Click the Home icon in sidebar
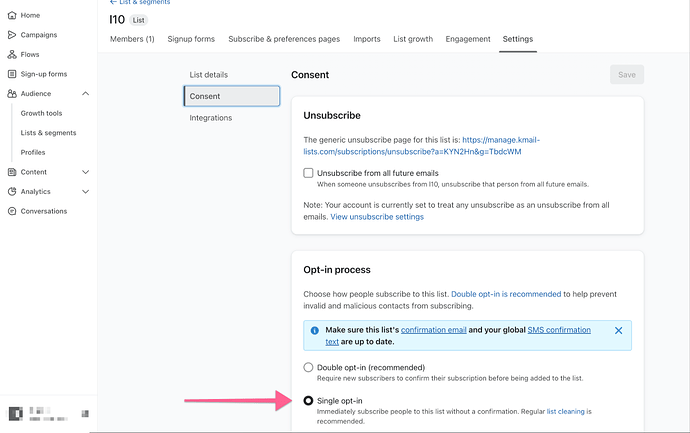This screenshot has width=690, height=433. pyautogui.click(x=12, y=15)
